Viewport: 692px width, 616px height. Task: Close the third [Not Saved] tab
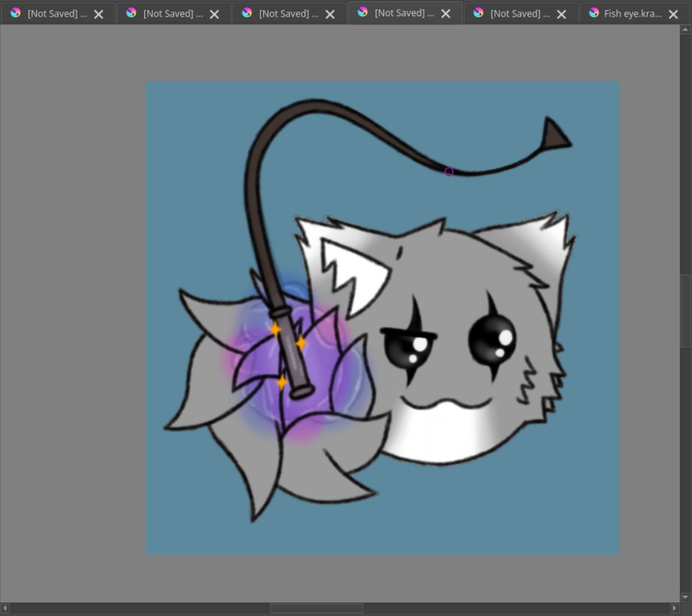click(330, 14)
